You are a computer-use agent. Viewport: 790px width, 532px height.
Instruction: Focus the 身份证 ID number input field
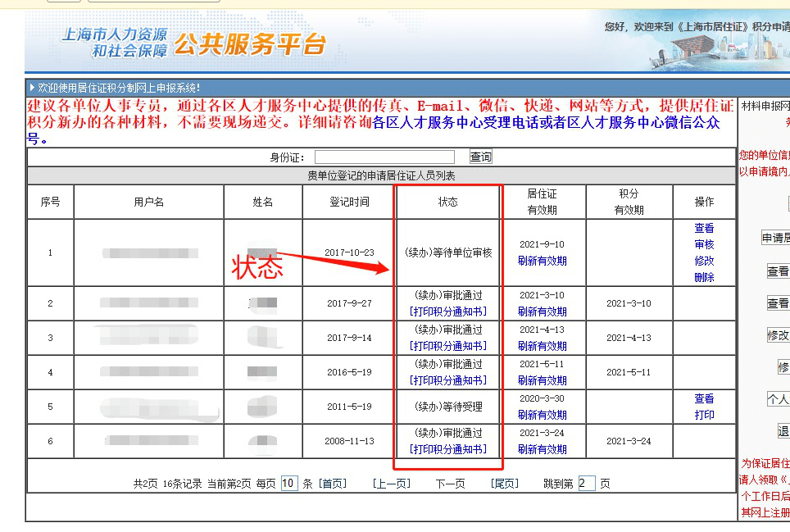point(384,157)
